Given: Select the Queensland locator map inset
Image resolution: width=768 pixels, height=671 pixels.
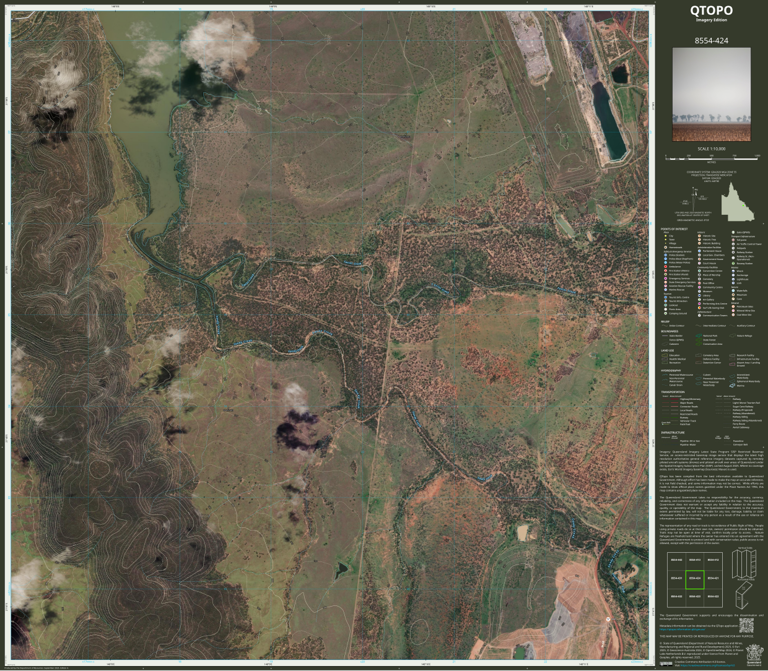Looking at the screenshot, I should coord(737,202).
